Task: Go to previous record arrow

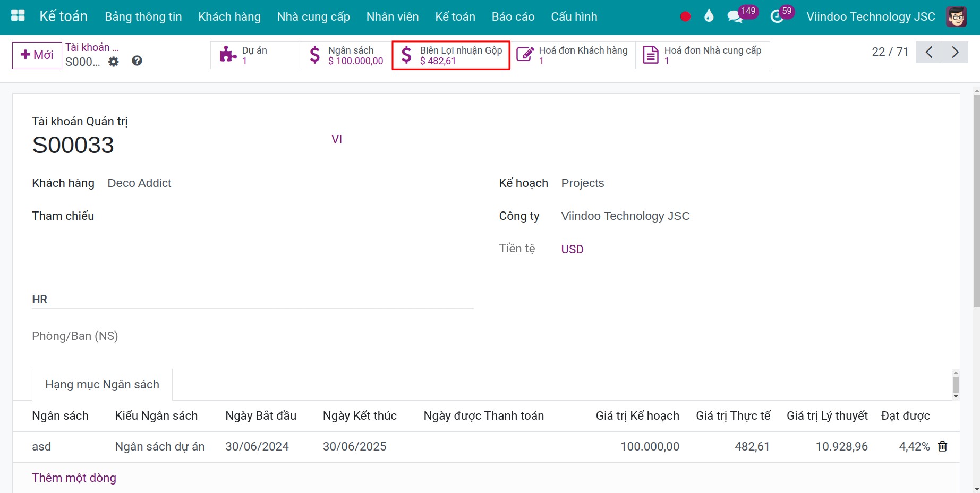Action: coord(928,52)
